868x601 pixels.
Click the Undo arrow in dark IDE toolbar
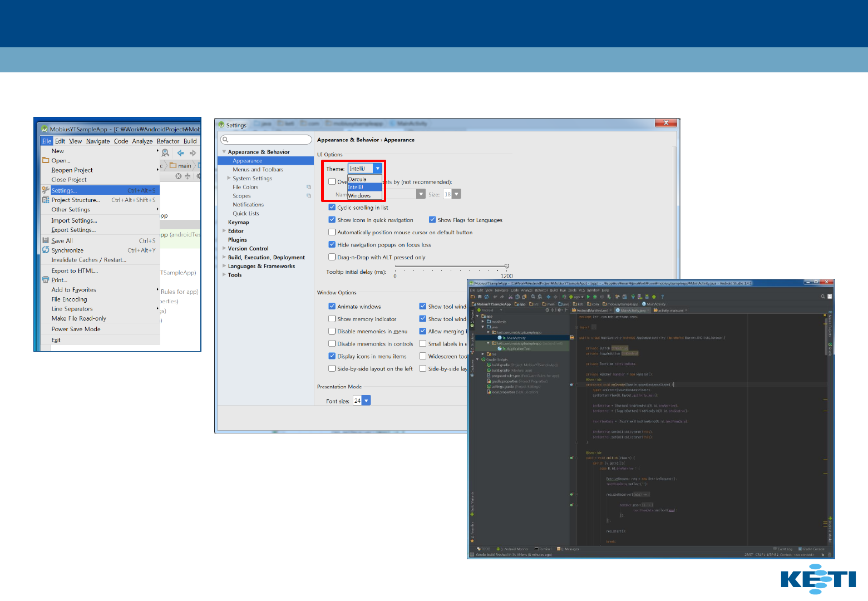tap(494, 297)
